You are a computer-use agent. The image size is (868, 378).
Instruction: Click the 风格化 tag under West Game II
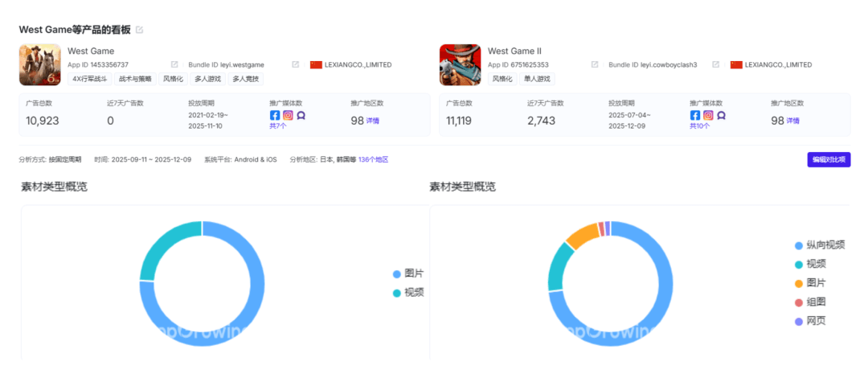tap(502, 79)
